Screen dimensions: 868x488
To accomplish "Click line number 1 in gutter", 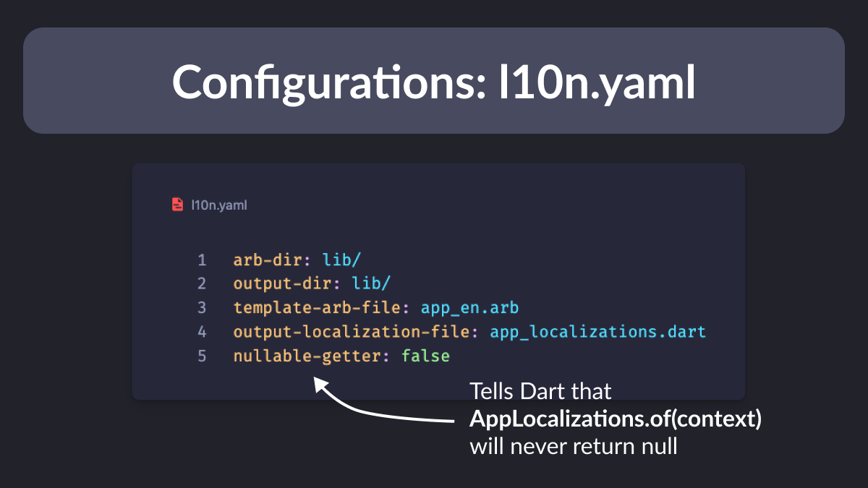I will tap(202, 260).
